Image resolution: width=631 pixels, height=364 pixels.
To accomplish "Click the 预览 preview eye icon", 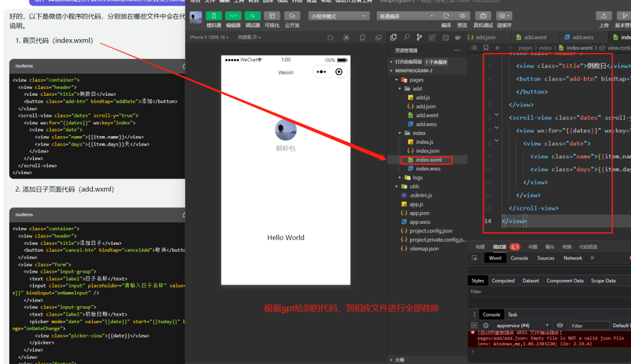I will tap(462, 16).
